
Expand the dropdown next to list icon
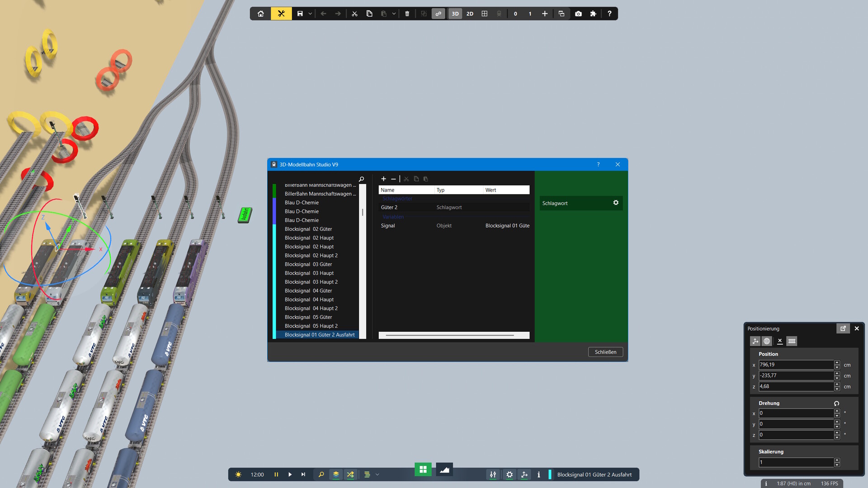click(377, 474)
